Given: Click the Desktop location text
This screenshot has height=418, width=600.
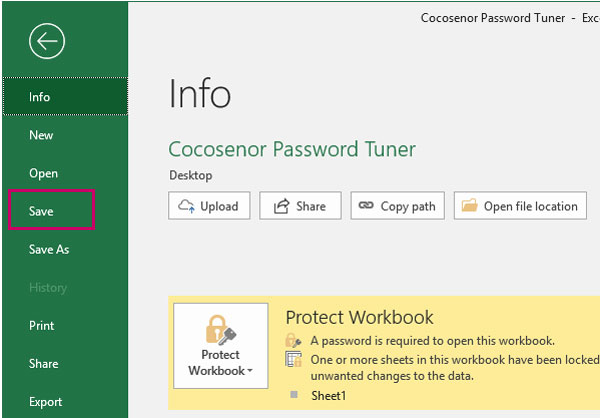Looking at the screenshot, I should 191,175.
